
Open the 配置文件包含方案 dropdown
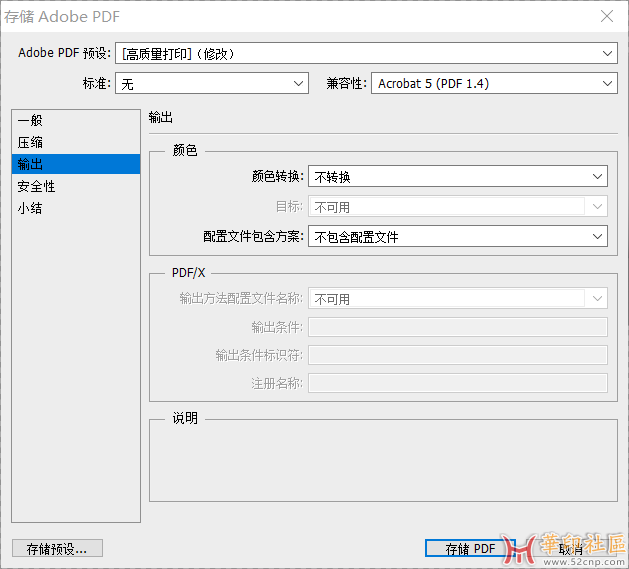pyautogui.click(x=458, y=236)
